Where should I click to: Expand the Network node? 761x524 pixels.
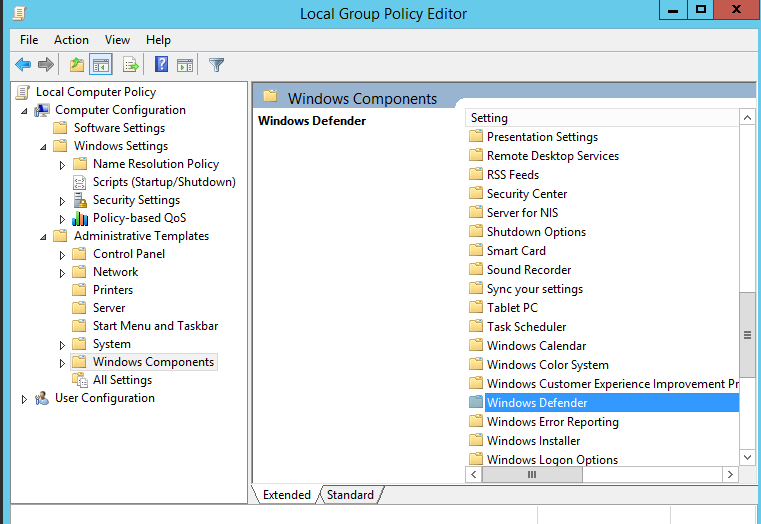(62, 273)
